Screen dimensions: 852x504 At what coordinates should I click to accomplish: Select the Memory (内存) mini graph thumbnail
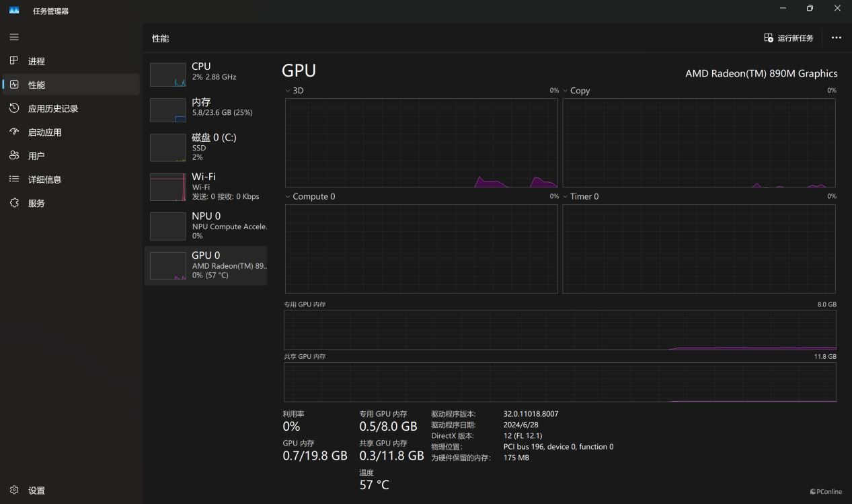click(x=168, y=110)
